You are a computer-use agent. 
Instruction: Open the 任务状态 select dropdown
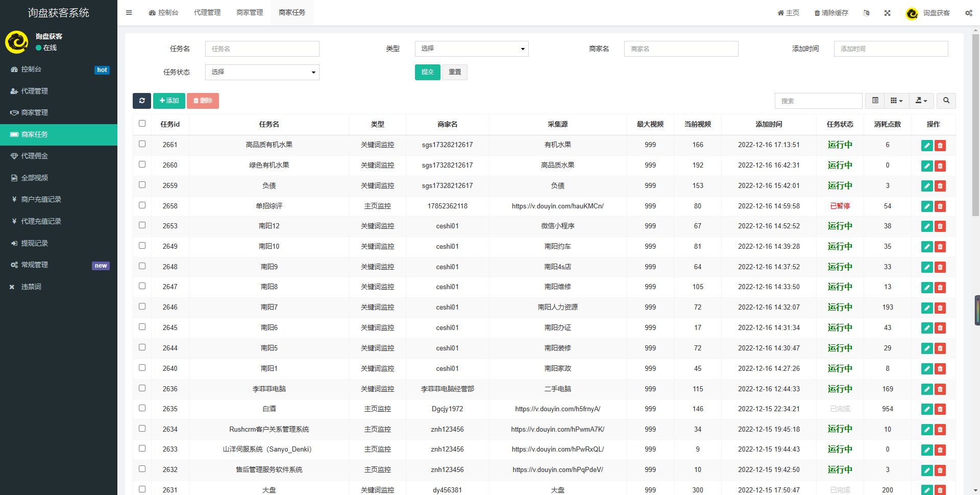(262, 72)
